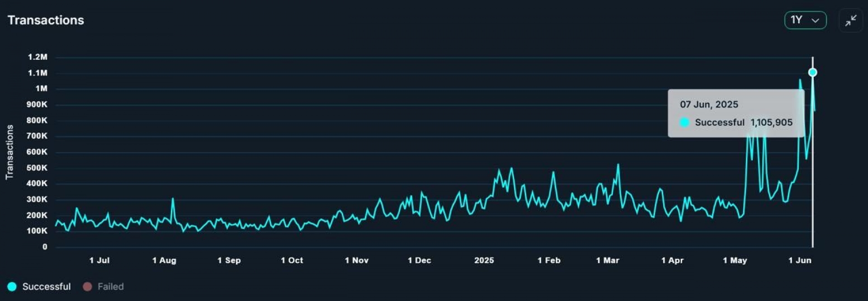This screenshot has height=301, width=868.
Task: Click the cyan Successful marker in tooltip
Action: (x=684, y=122)
